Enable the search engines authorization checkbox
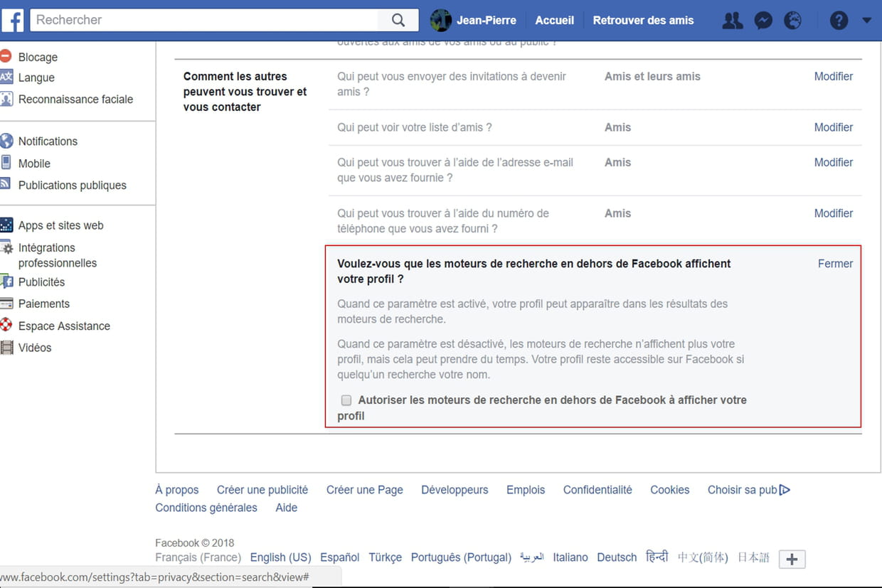The image size is (882, 588). click(346, 400)
